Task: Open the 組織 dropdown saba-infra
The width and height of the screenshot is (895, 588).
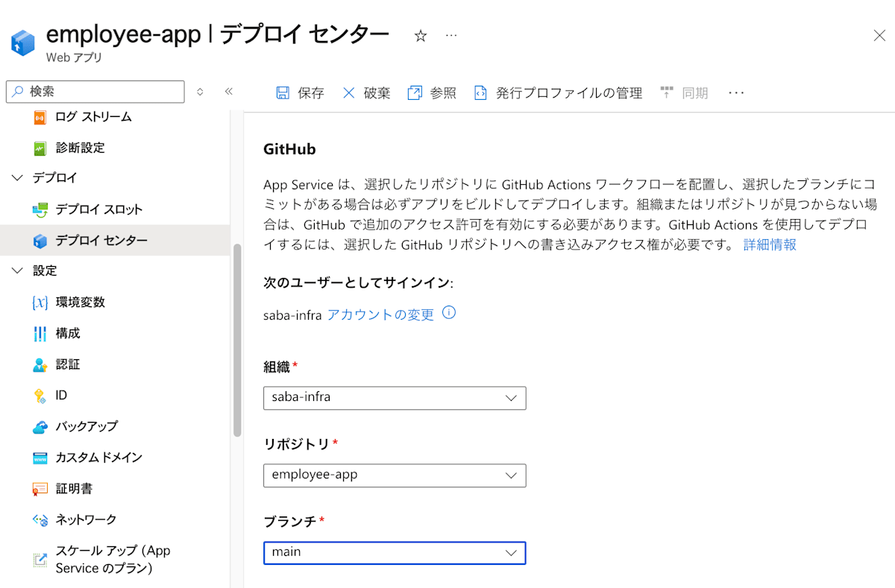Action: [x=395, y=397]
